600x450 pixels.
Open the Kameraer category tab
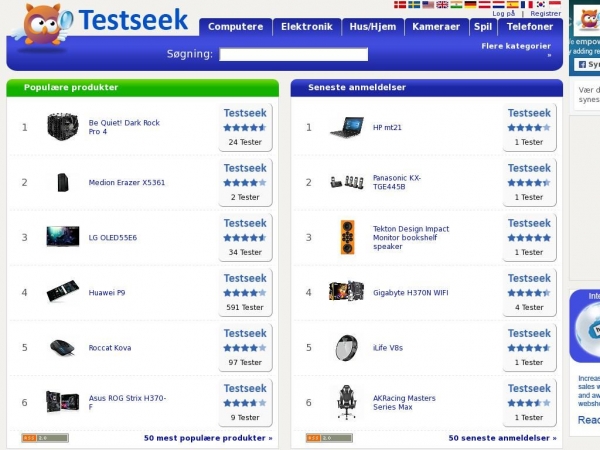(x=436, y=27)
